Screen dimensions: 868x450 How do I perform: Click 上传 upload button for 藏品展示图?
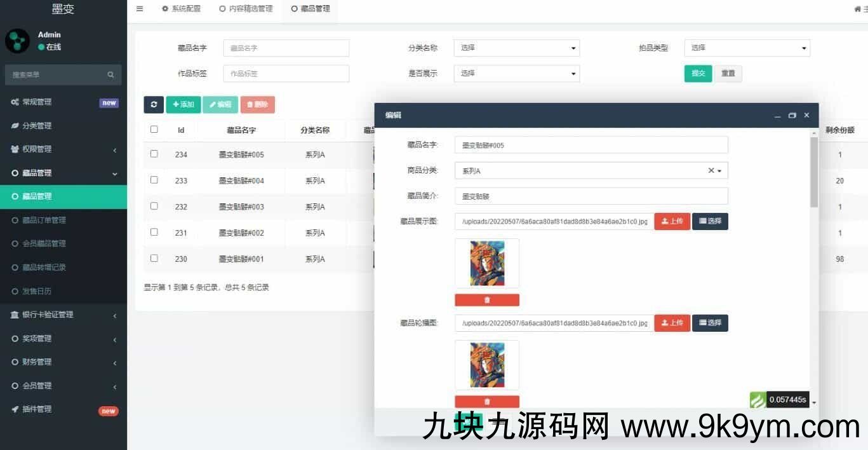pos(672,221)
